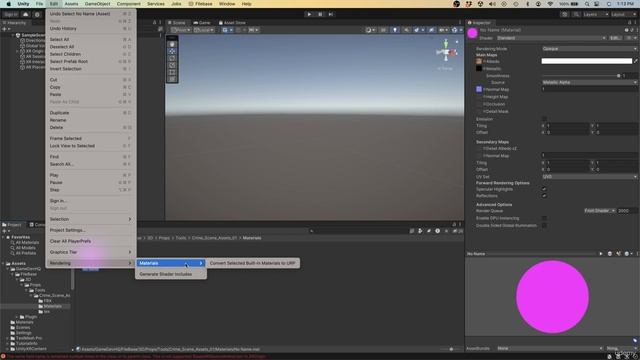
Task: Click the scene Gizmos globe icon
Action: click(454, 30)
